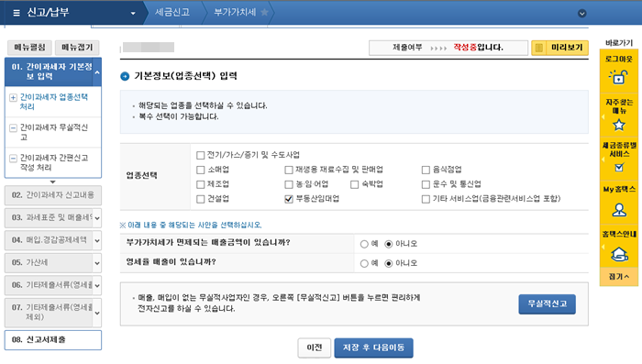This screenshot has height=364, width=642.
Task: Check 기타 서비스업(금융관련서비스업 포함) checkbox
Action: 426,199
